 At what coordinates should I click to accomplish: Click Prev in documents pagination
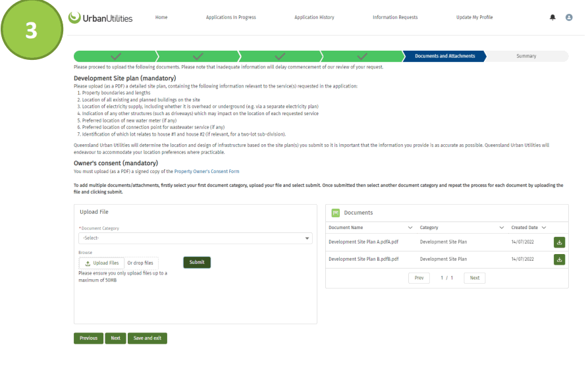tap(419, 278)
